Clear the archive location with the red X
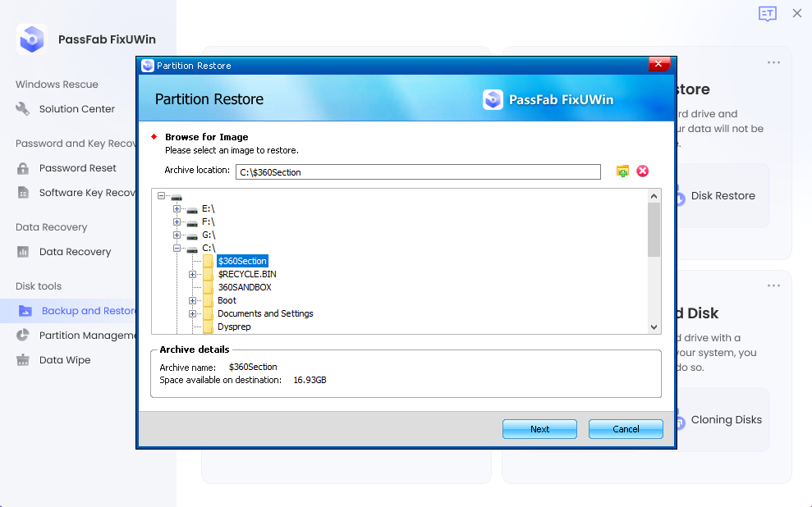Viewport: 812px width, 507px height. (642, 171)
